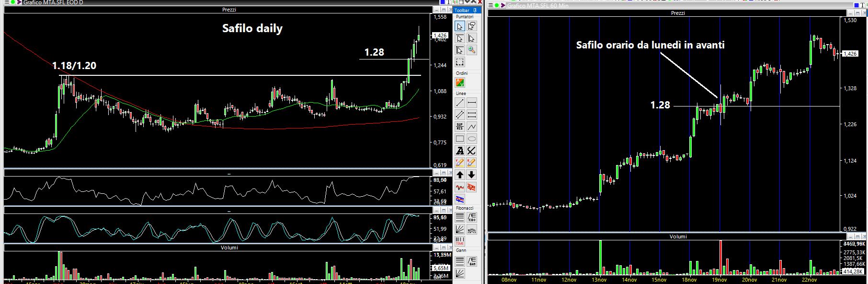Select the text annotation A tool

tap(460, 151)
